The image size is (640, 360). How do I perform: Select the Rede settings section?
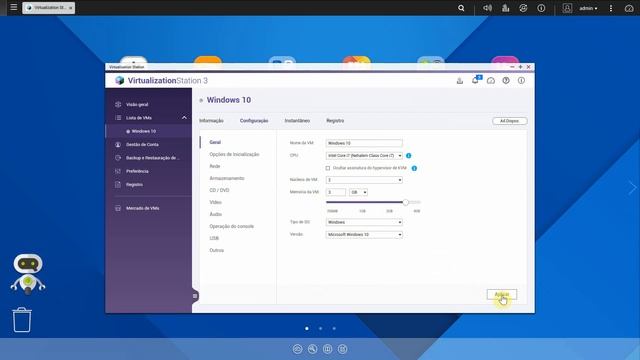[x=215, y=166]
